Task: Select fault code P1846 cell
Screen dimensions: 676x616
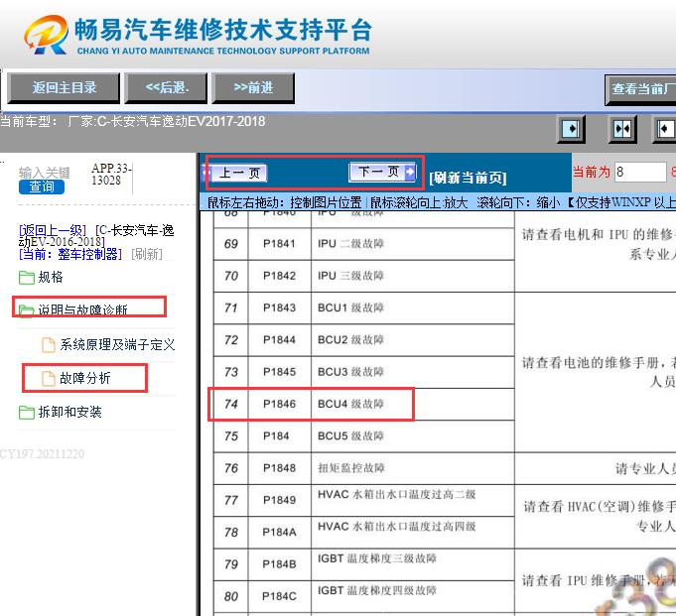Action: pyautogui.click(x=279, y=404)
